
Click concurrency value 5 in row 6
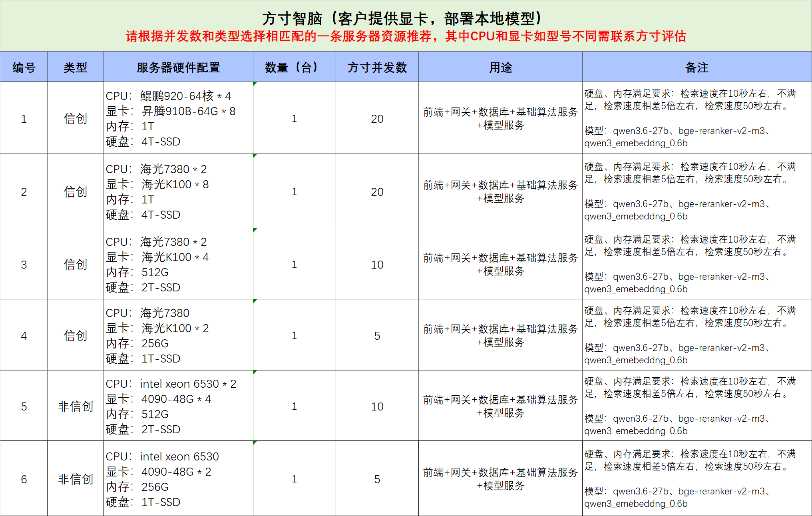tap(377, 479)
